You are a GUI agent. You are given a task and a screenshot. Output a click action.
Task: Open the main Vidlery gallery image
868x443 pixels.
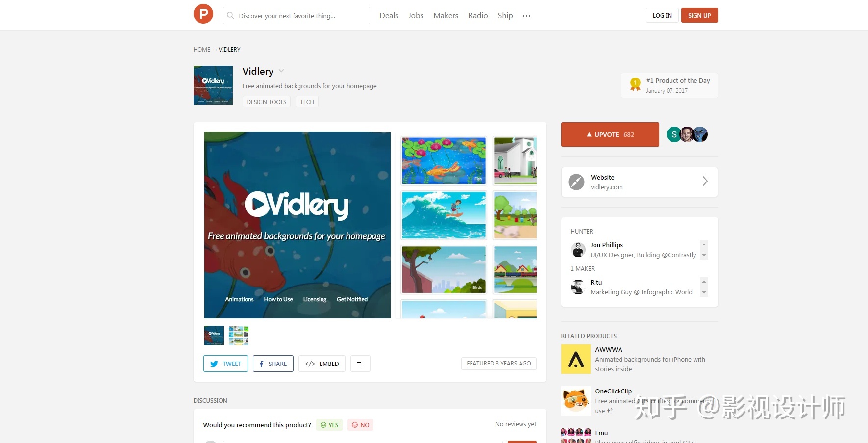point(298,225)
